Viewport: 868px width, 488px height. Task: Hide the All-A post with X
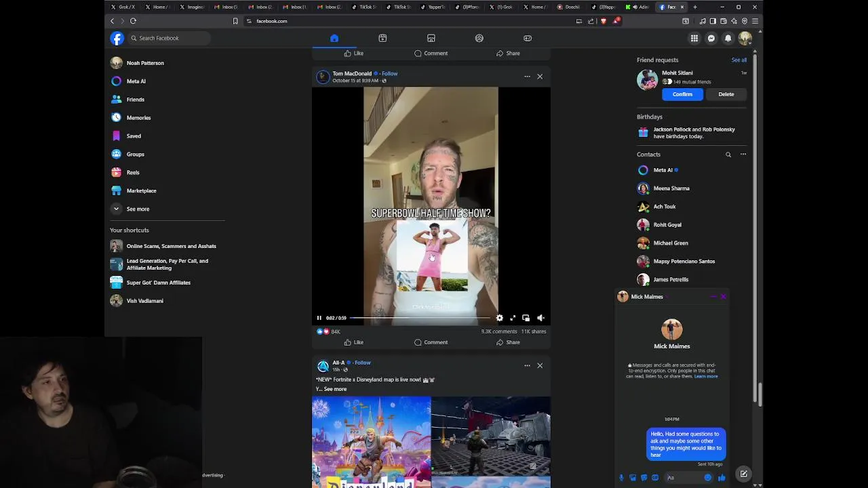pyautogui.click(x=540, y=365)
